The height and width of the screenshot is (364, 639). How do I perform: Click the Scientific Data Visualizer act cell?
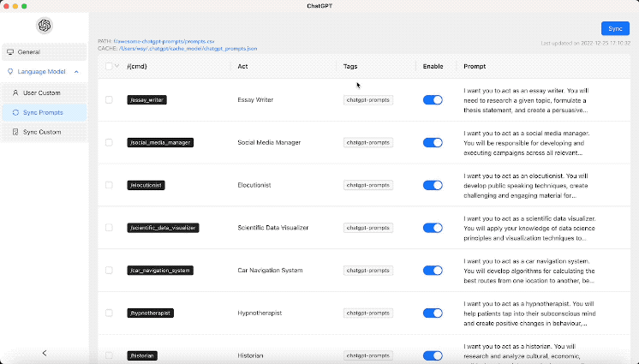pos(273,228)
